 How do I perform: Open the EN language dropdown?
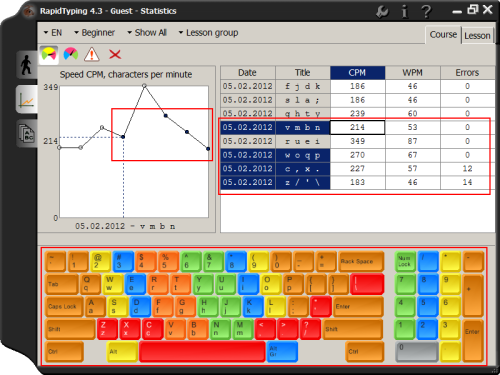point(53,33)
